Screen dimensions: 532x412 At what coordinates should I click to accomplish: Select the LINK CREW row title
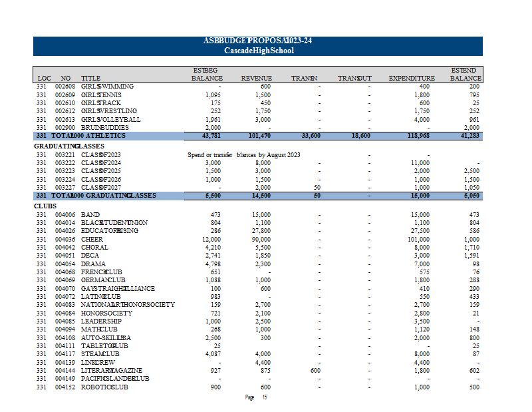pos(98,362)
